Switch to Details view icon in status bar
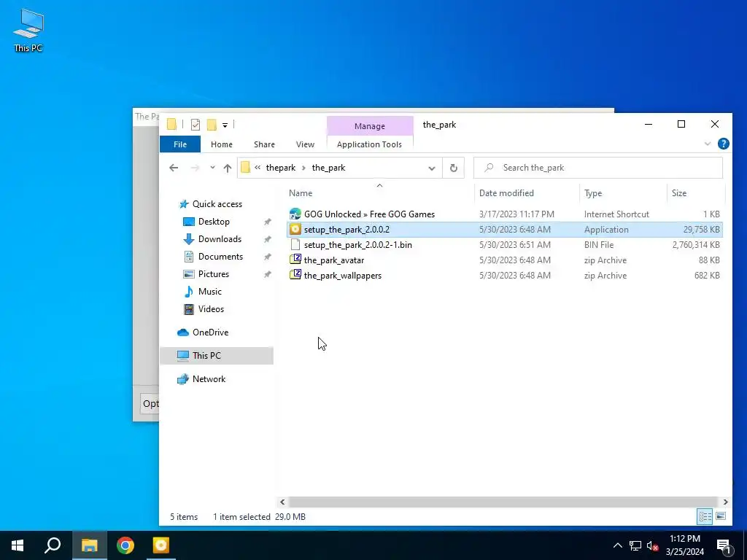 (x=705, y=517)
